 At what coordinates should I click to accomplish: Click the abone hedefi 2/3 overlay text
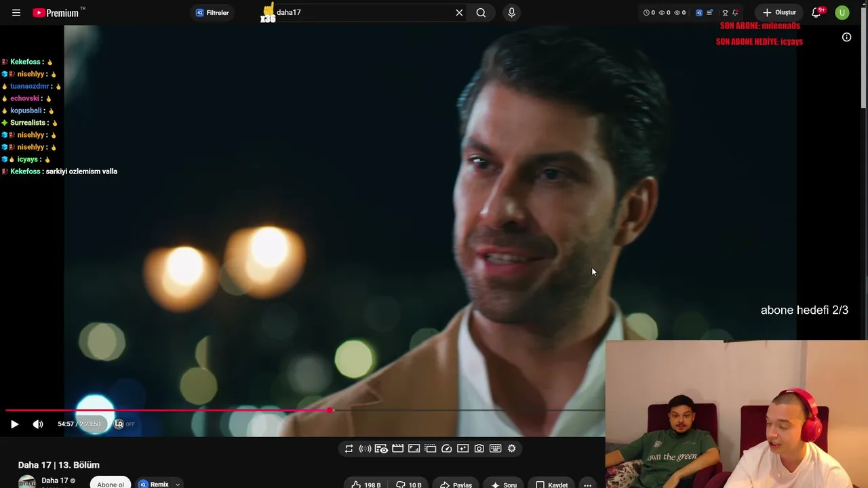[x=804, y=310]
